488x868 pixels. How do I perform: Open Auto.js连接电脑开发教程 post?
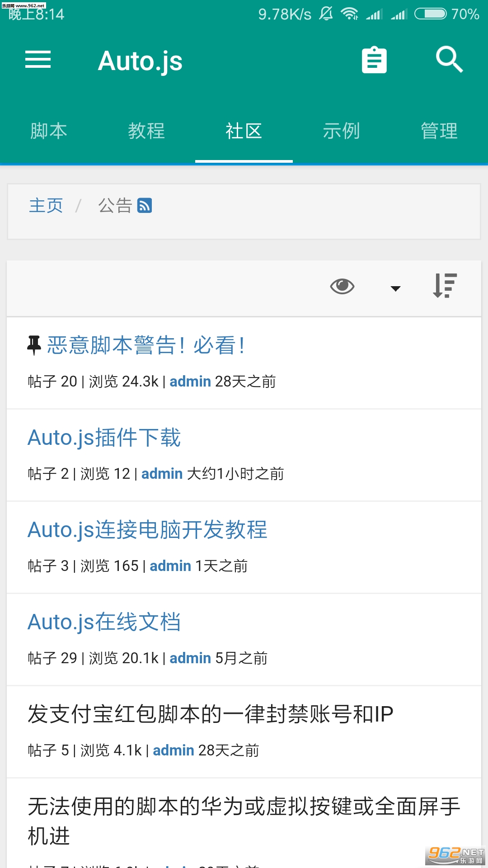click(x=147, y=530)
